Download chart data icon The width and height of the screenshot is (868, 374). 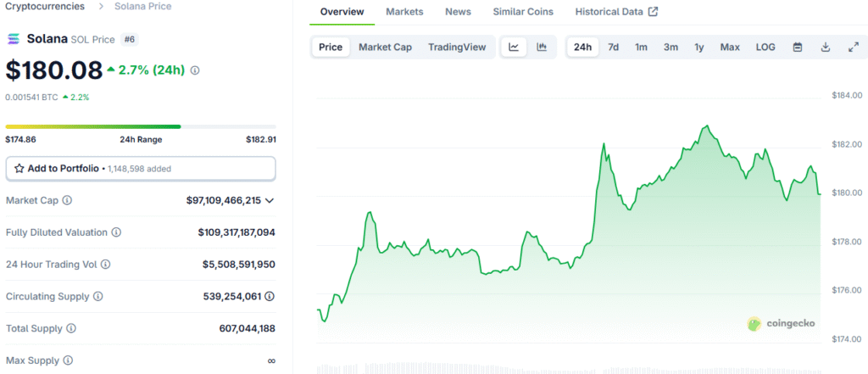click(x=826, y=47)
